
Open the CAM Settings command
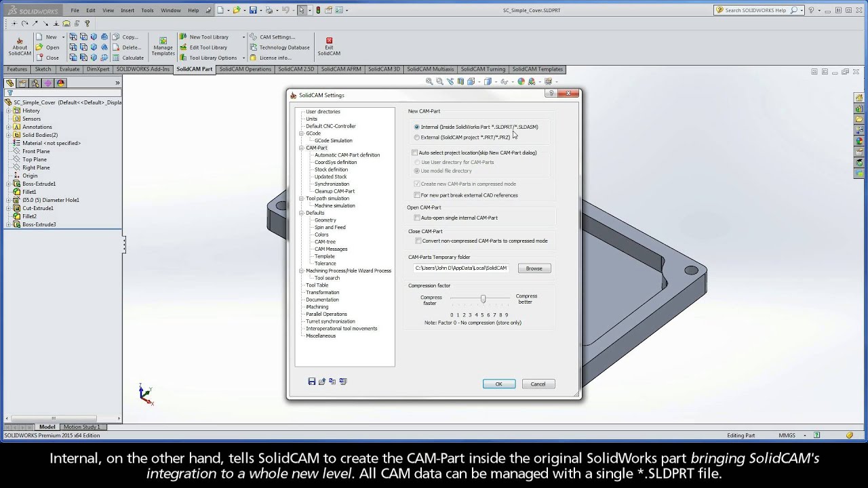click(x=271, y=37)
